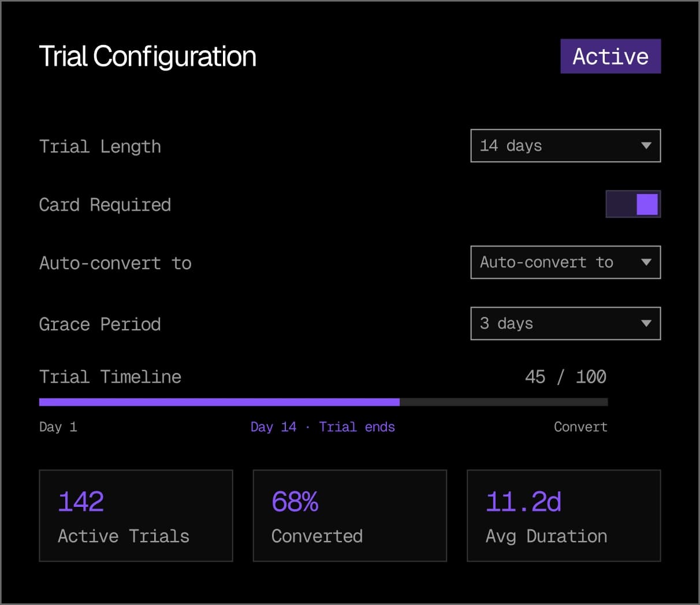Click the 45 / 100 timeline counter
This screenshot has width=700, height=605.
(565, 377)
